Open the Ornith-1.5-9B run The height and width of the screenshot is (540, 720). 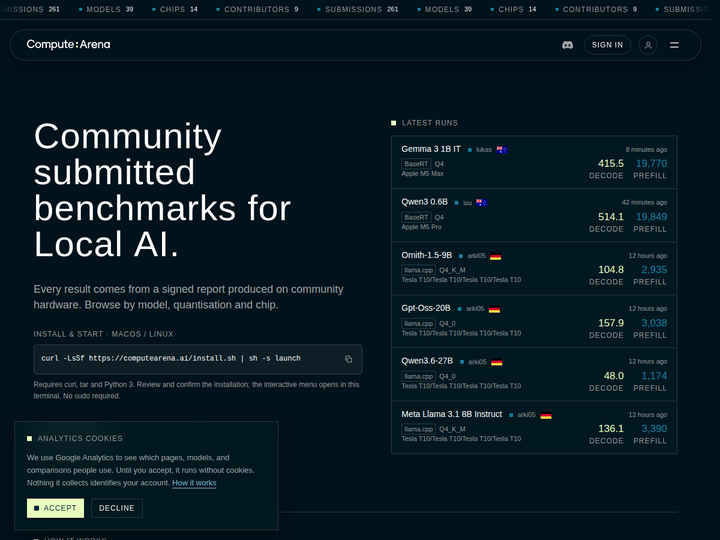(534, 269)
